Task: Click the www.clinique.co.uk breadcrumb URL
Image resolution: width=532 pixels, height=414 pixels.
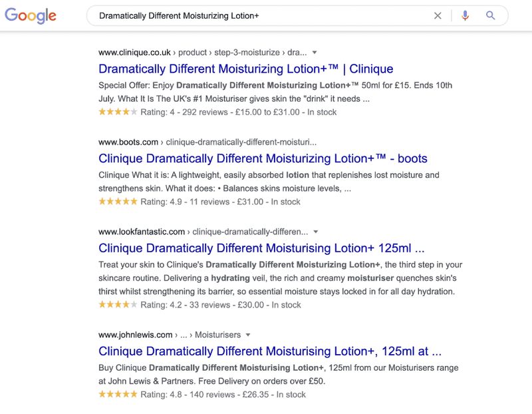Action: (x=203, y=53)
